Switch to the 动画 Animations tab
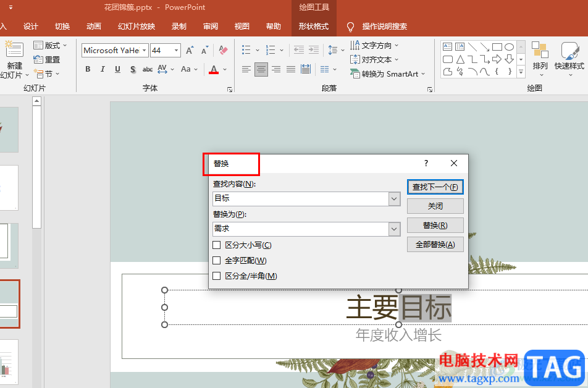588x388 pixels. [x=93, y=27]
